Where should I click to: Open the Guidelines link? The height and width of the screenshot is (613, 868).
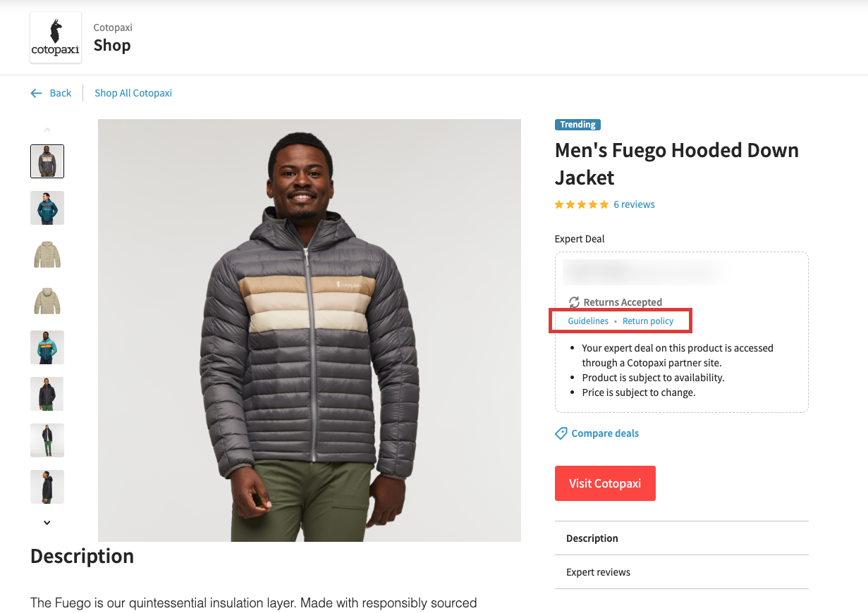[588, 321]
